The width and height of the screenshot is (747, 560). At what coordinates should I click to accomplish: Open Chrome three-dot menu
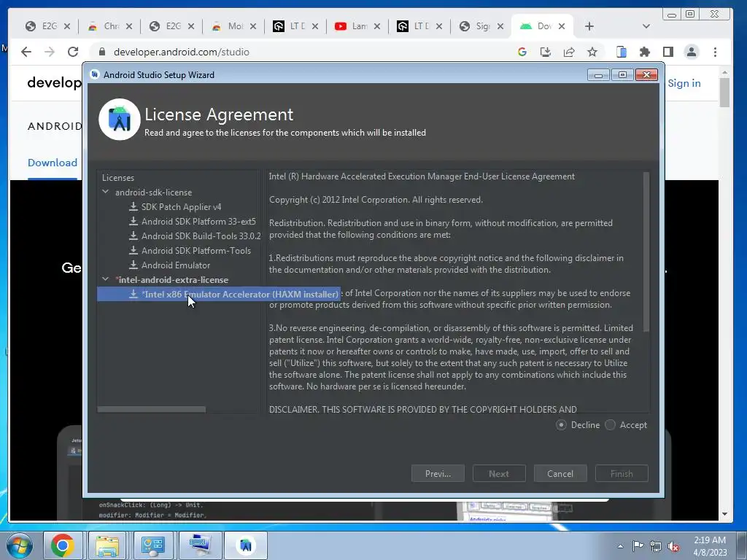click(x=715, y=52)
